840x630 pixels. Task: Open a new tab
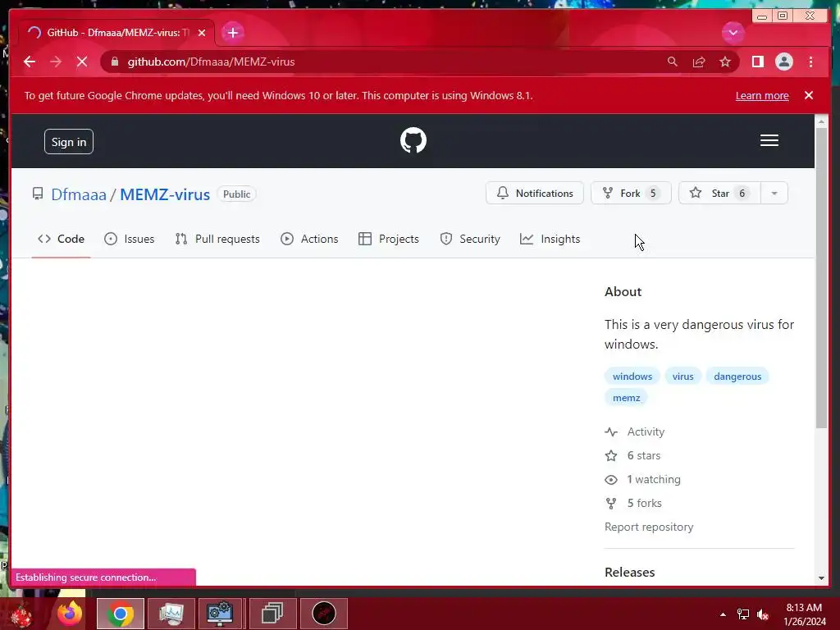pyautogui.click(x=232, y=33)
